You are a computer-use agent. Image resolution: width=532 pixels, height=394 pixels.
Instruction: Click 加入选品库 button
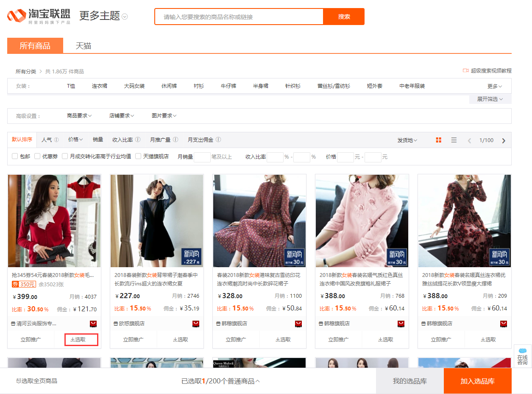[x=478, y=381]
